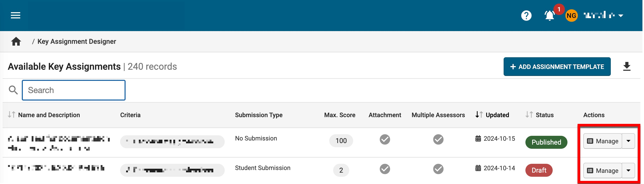
Task: Open the hamburger navigation menu
Action: [x=16, y=16]
